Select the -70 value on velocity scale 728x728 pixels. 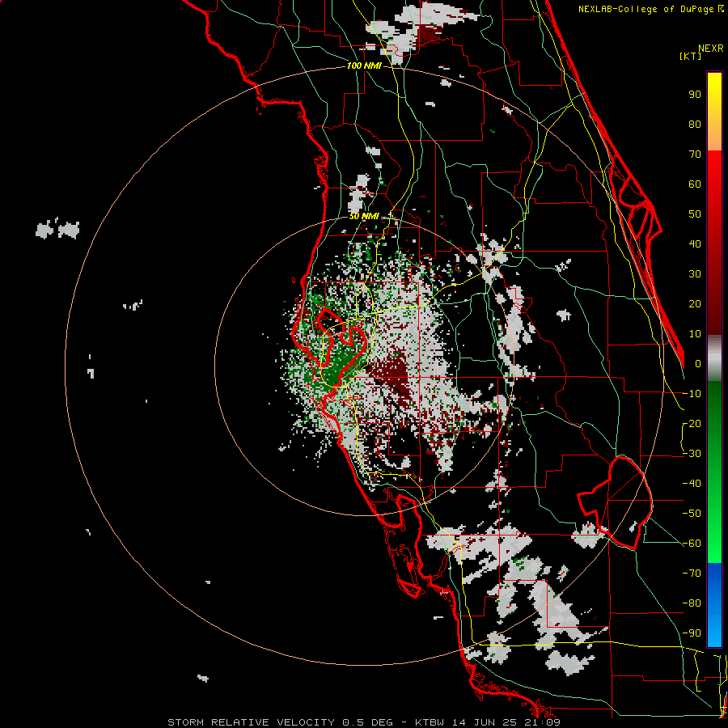click(692, 573)
